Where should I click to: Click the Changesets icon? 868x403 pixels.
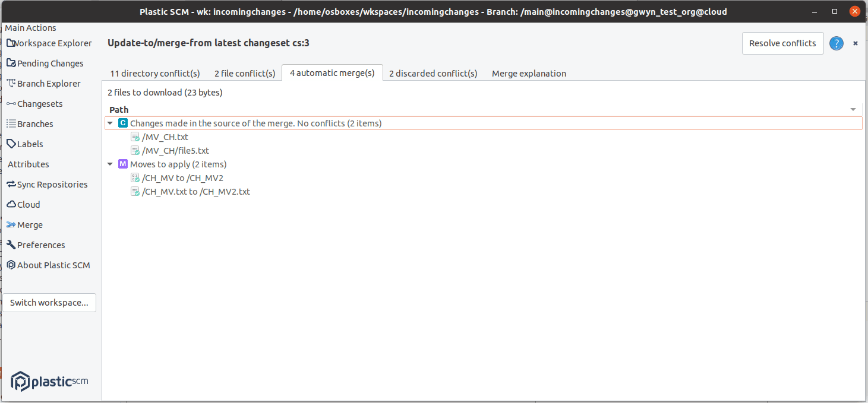11,104
